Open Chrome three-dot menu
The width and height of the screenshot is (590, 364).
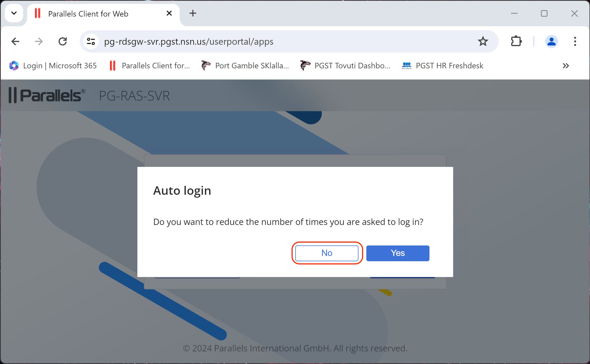[575, 42]
